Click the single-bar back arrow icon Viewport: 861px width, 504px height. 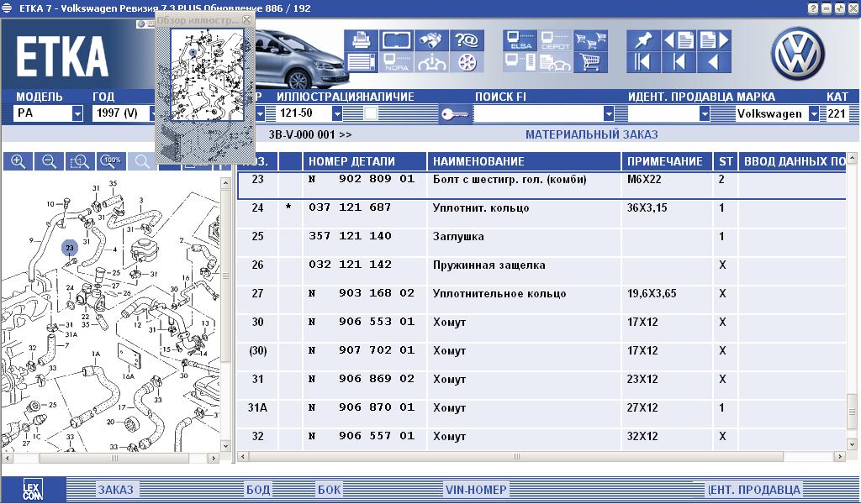[679, 62]
